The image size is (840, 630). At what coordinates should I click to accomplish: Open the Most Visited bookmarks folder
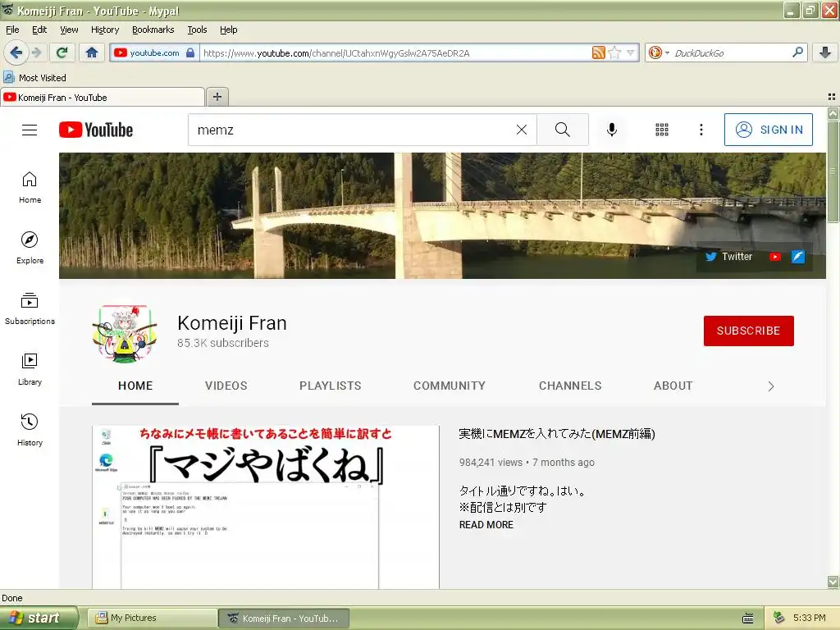pos(35,78)
